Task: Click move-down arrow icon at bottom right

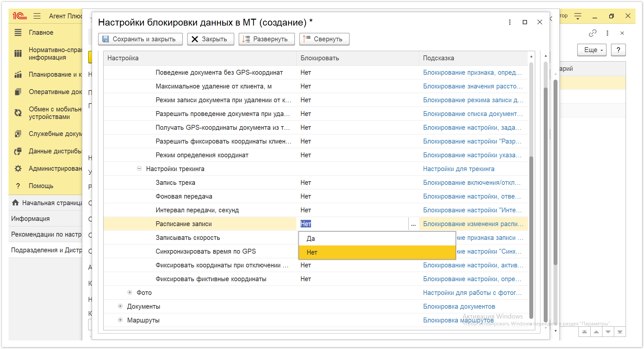Action: pos(608,332)
